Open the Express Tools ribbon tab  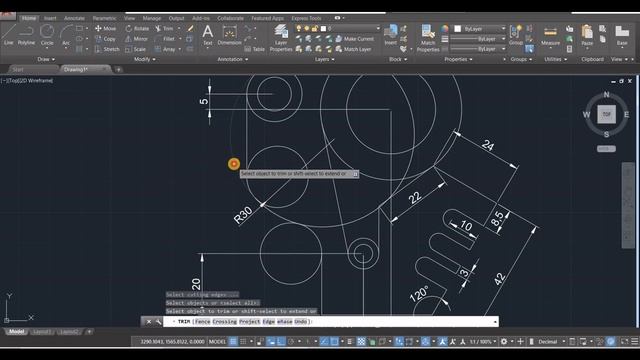306,18
